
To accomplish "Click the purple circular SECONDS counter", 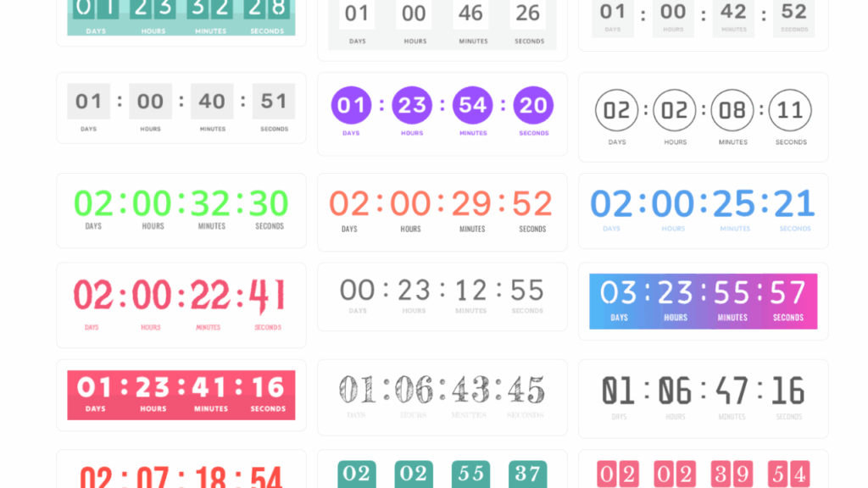I will 533,106.
